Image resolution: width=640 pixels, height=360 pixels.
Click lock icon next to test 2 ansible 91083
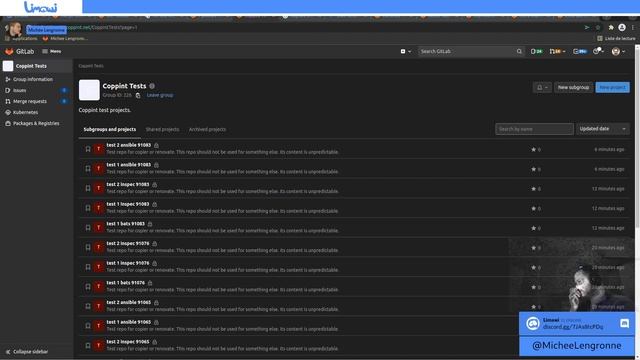click(x=156, y=145)
